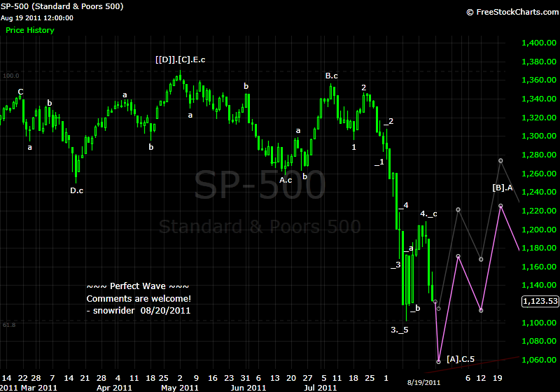Click the 1,360.00 price axis label

539,80
